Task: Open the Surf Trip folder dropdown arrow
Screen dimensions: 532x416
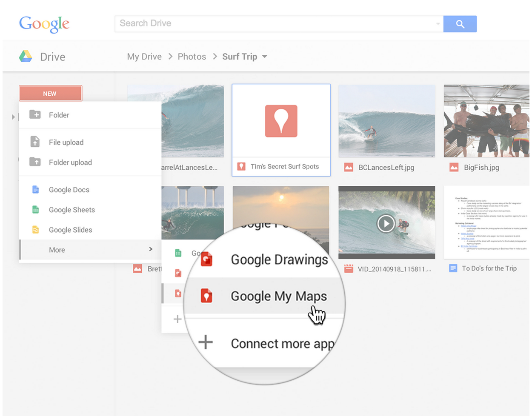Action: (265, 57)
